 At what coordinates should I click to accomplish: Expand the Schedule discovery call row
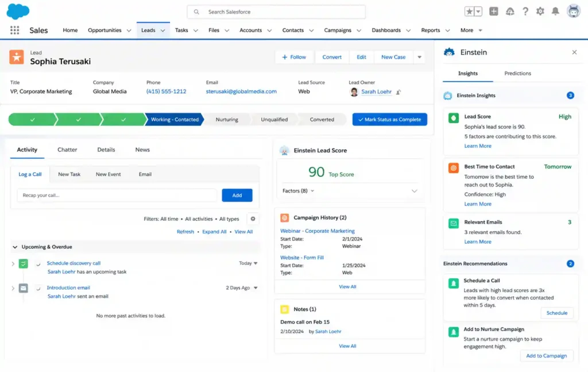click(13, 264)
